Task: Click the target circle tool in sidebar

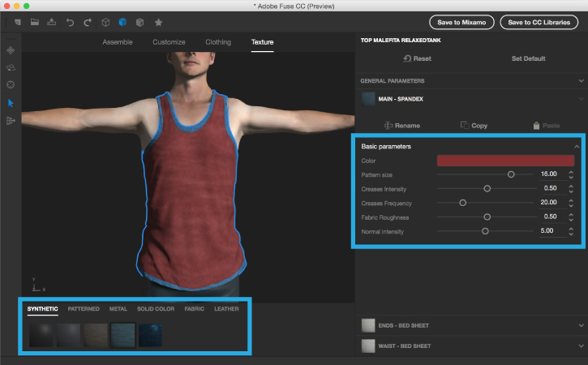Action: [11, 85]
